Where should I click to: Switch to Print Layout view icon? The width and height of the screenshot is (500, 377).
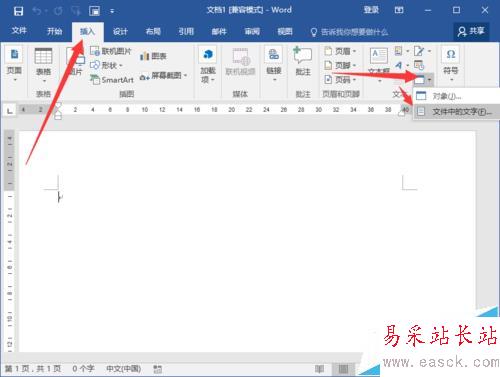point(343,369)
